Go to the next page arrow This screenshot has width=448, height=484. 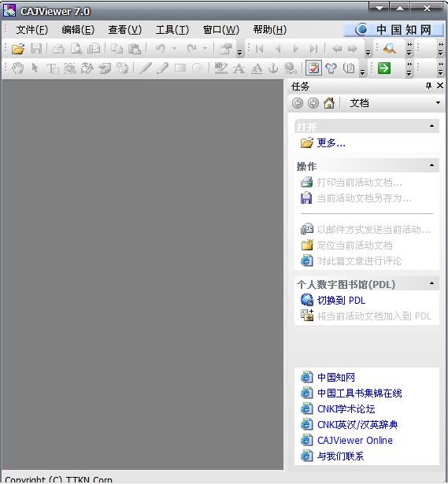click(x=296, y=49)
